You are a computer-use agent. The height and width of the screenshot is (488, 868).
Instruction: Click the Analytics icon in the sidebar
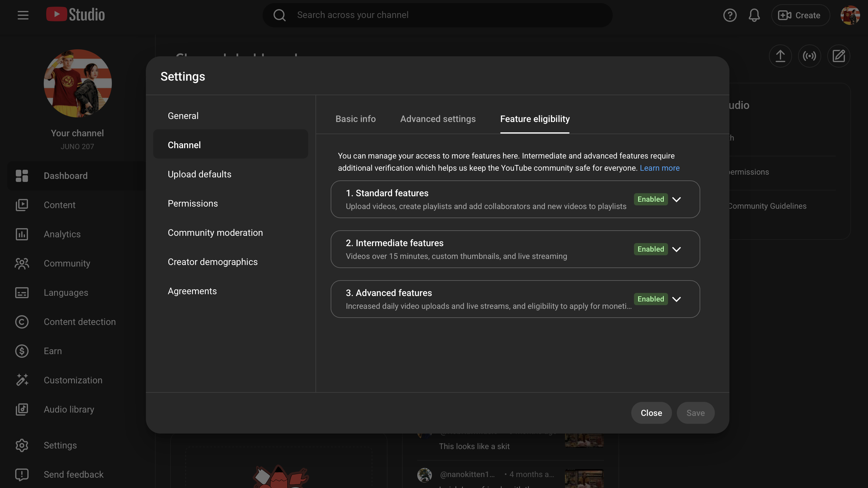tap(22, 234)
